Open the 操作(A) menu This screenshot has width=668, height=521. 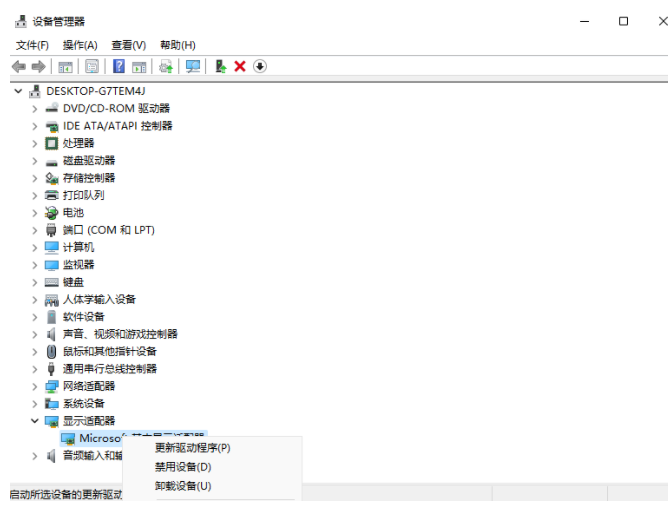coord(80,45)
